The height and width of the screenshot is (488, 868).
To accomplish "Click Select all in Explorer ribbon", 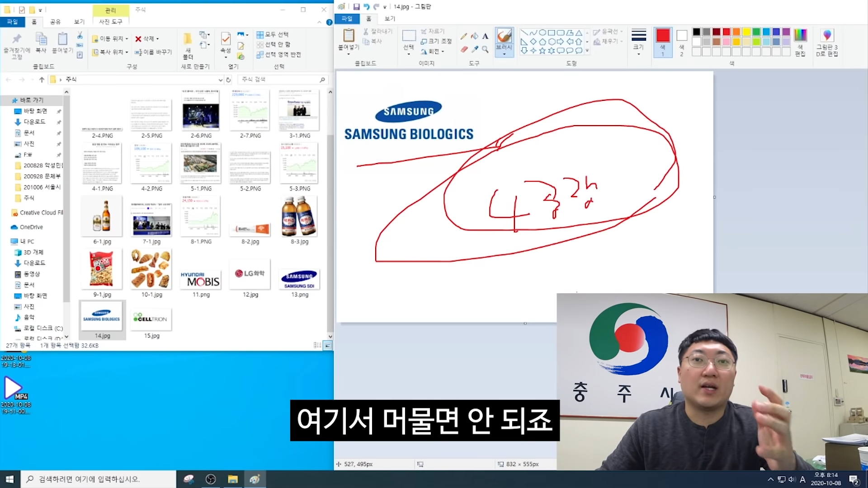I will [273, 34].
